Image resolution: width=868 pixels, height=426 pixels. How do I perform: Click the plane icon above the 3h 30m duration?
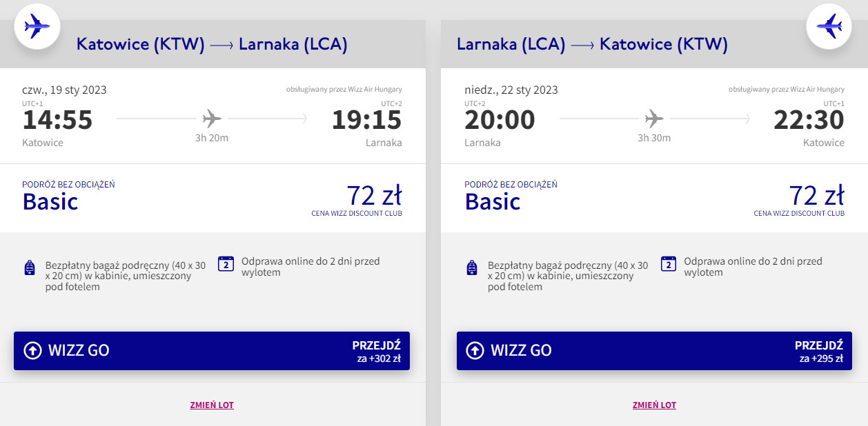coord(654,119)
